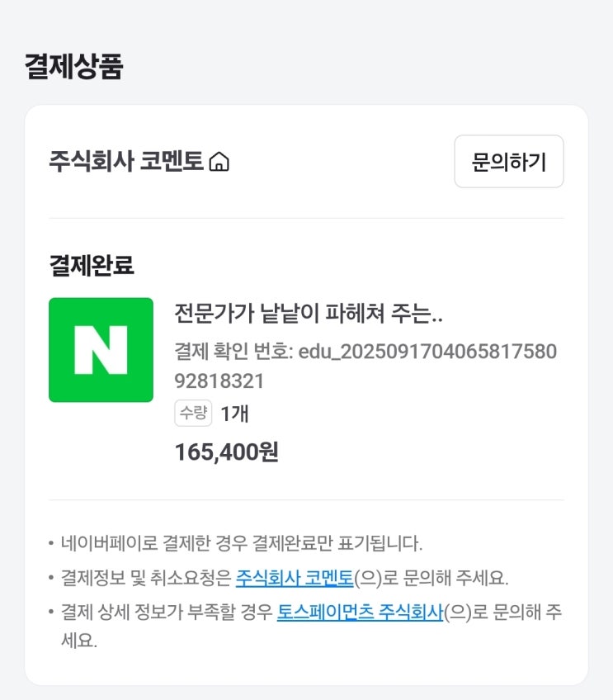
Task: Open the 주식회사 코멘토 link in the notes
Action: coord(295,578)
